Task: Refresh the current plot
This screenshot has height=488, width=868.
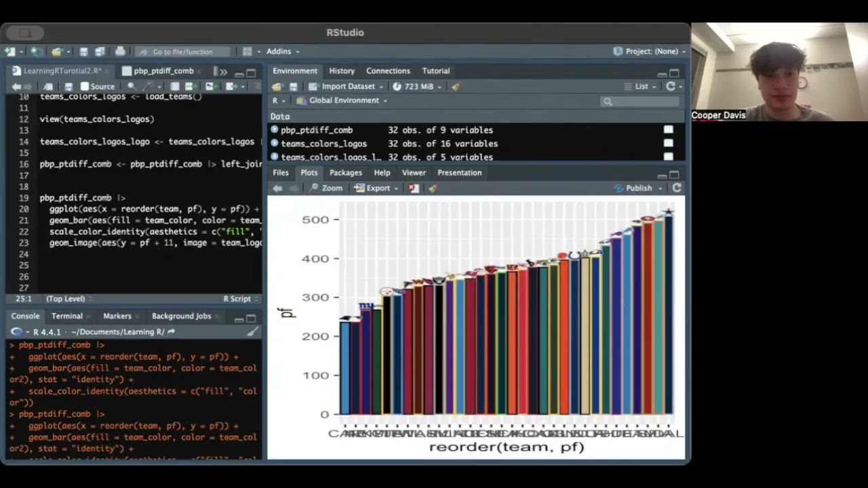Action: (x=676, y=188)
